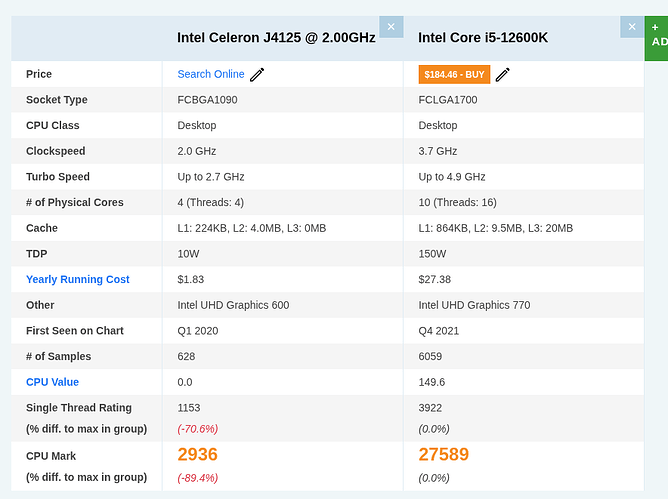Click the 2.0 GHz clockspeed value
Viewport: 668px width, 499px height.
tap(197, 151)
